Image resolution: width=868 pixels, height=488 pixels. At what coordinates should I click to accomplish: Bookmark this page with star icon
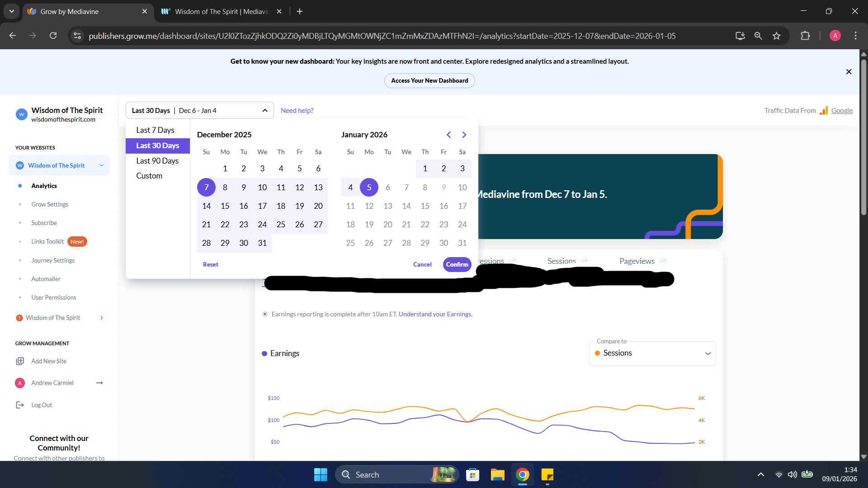click(776, 36)
